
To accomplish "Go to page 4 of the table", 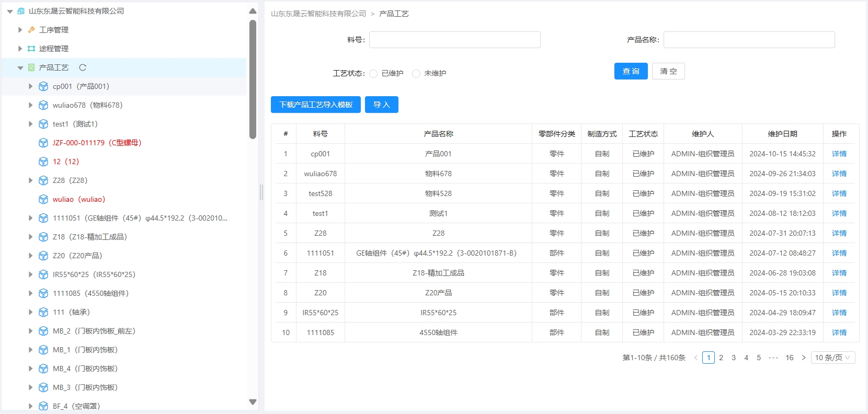I will 746,358.
